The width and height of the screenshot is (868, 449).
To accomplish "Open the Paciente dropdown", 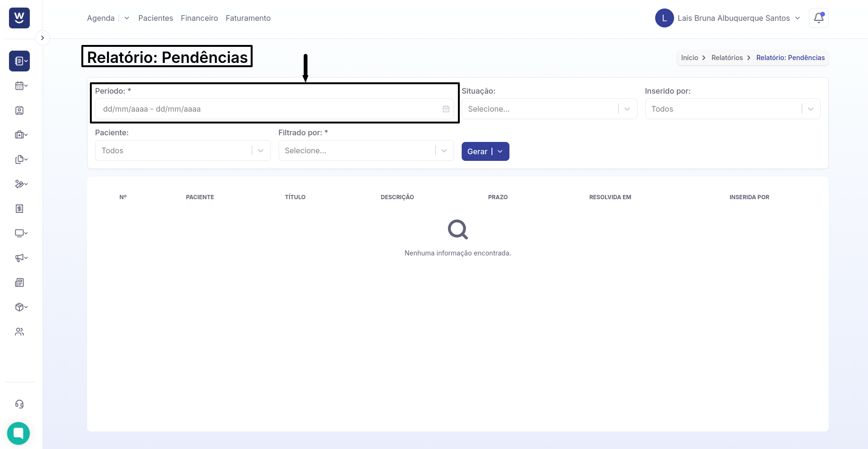I will pyautogui.click(x=183, y=150).
